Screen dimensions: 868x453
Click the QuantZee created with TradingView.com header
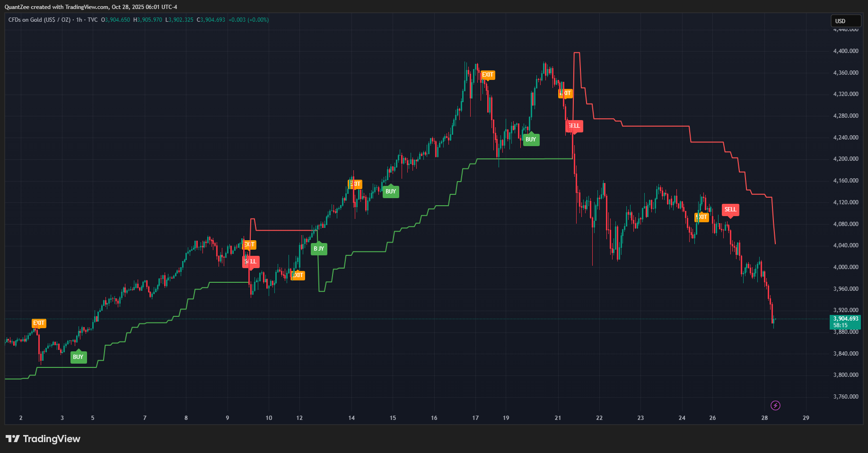tap(91, 7)
